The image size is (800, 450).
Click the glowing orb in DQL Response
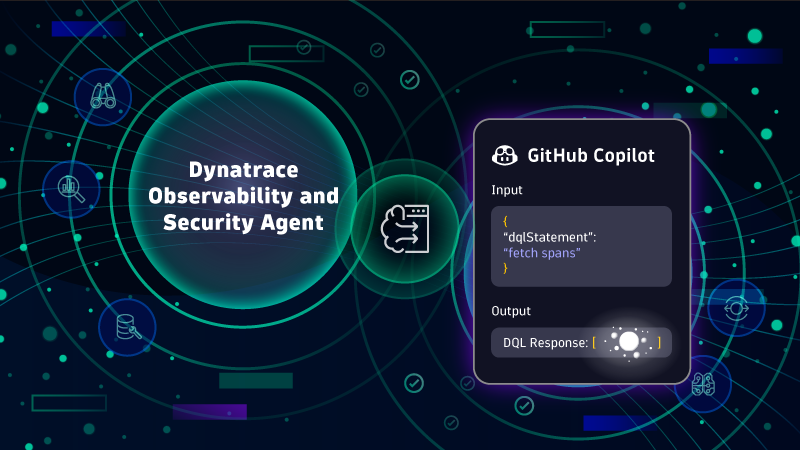pos(628,343)
